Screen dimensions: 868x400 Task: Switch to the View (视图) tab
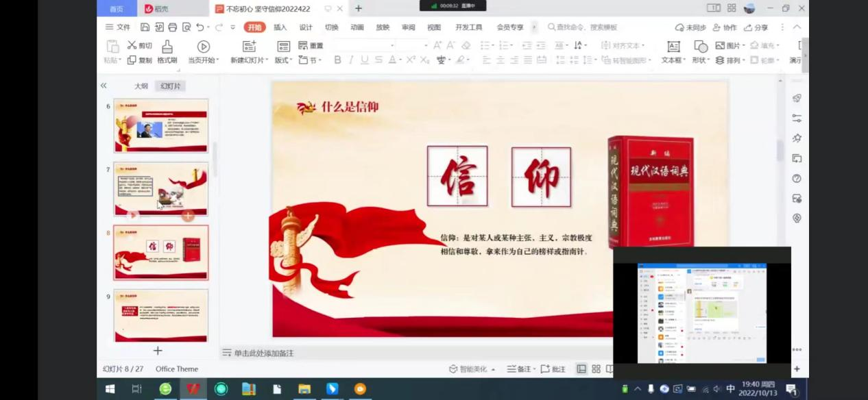434,27
